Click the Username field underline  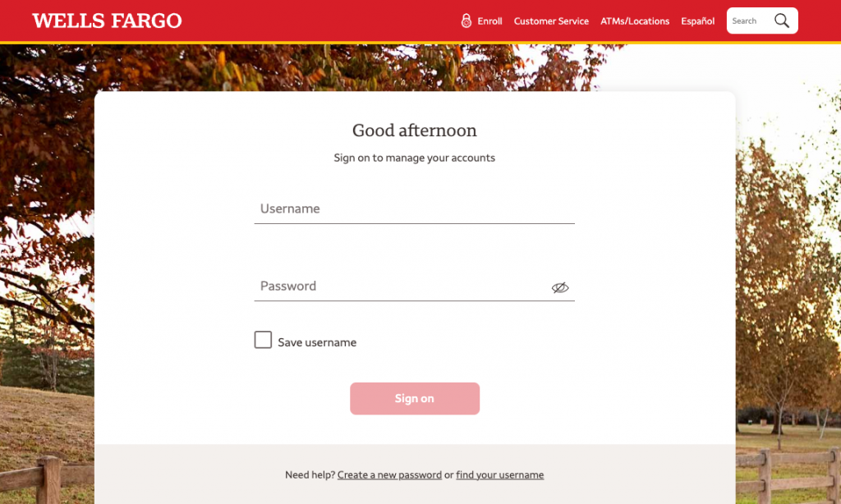click(x=414, y=222)
